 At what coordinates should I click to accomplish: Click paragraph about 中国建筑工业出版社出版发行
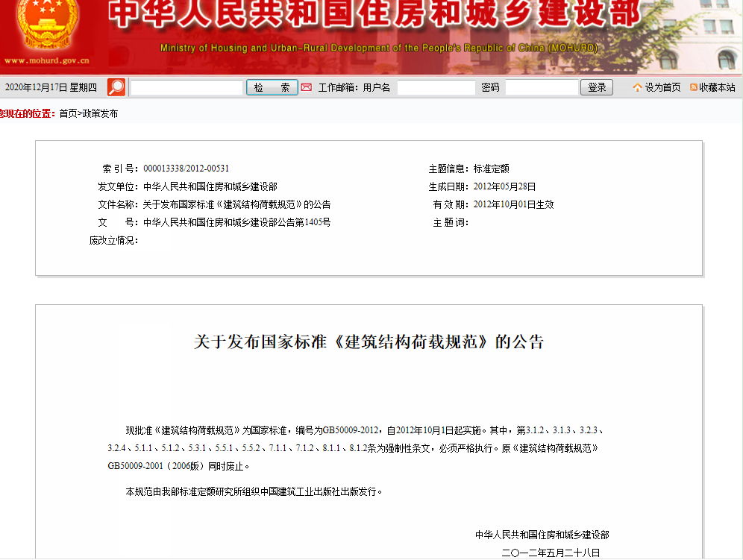click(254, 492)
